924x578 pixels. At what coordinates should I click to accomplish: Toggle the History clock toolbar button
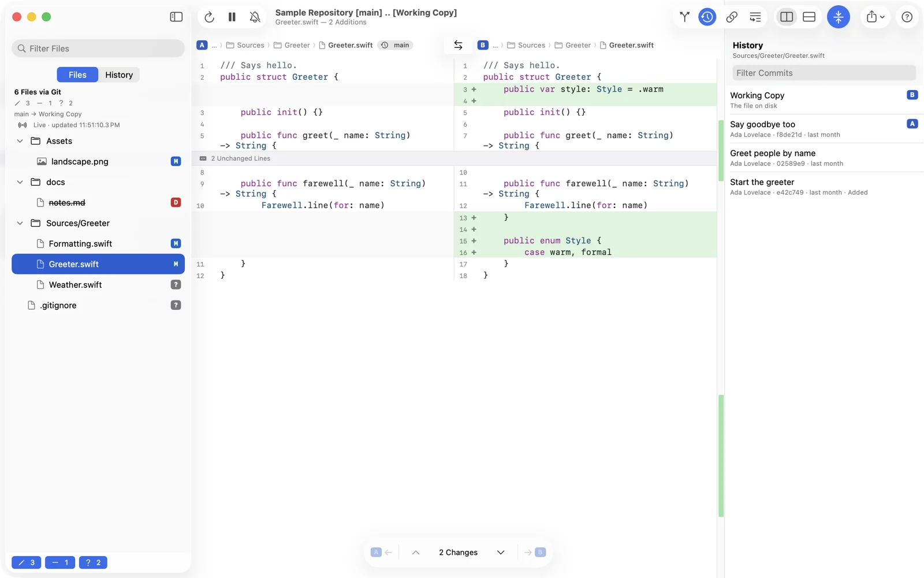(x=707, y=17)
